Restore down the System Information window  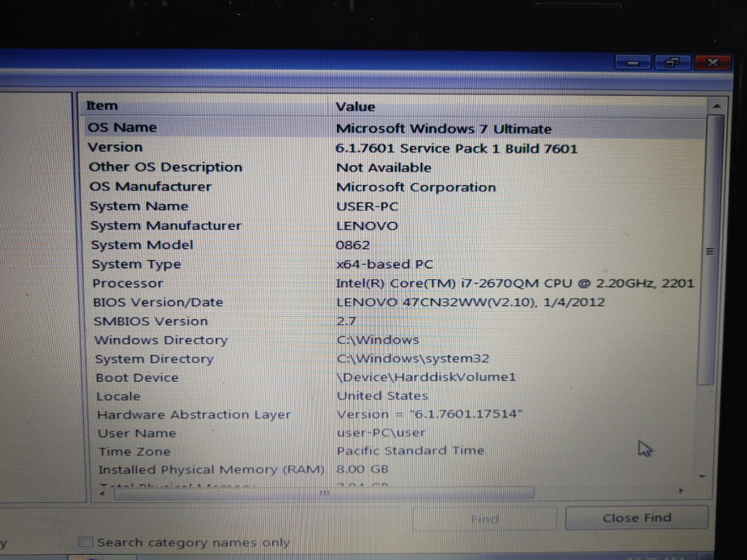(672, 62)
